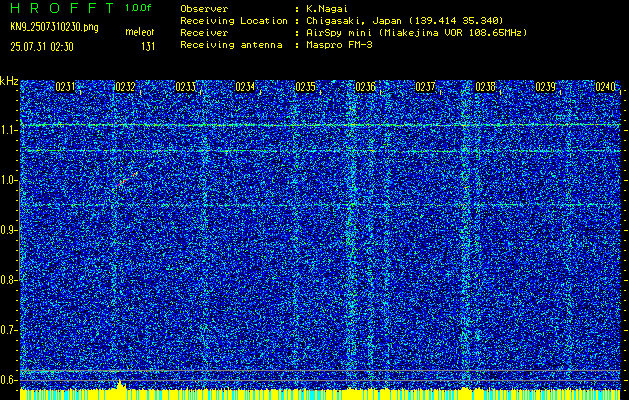Image resolution: width=629 pixels, height=400 pixels.
Task: Click the power peak in the yellow bar graph
Action: point(120,384)
